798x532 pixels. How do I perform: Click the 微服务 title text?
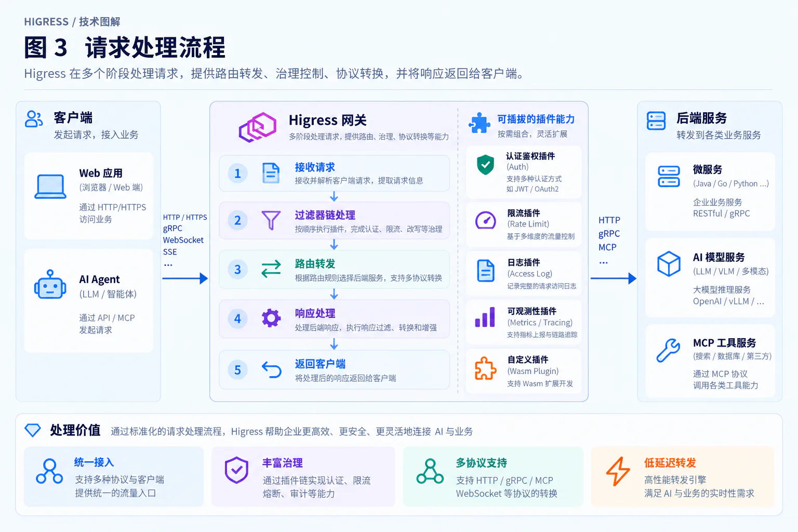point(708,169)
